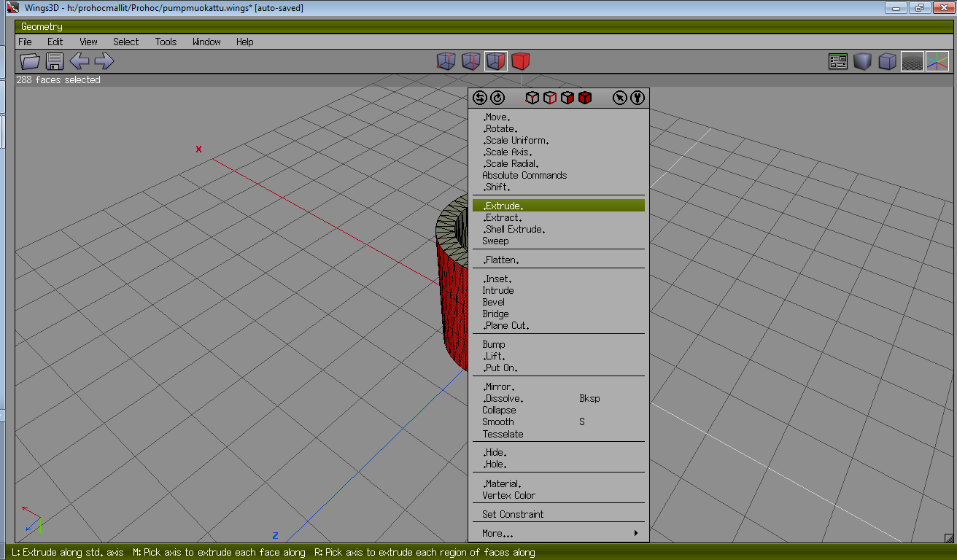Viewport: 957px width, 560px height.
Task: Open the View menu
Action: click(88, 42)
